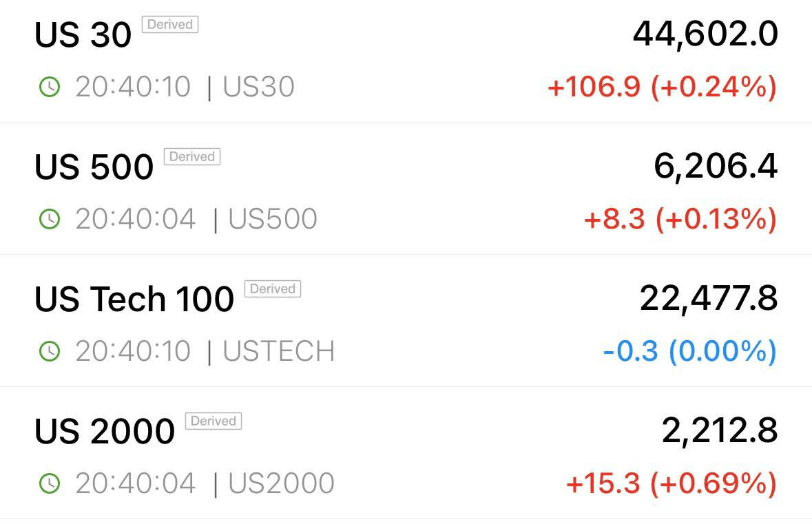
Task: Tap the +15.3 (+0.69%) change value
Action: click(x=671, y=483)
